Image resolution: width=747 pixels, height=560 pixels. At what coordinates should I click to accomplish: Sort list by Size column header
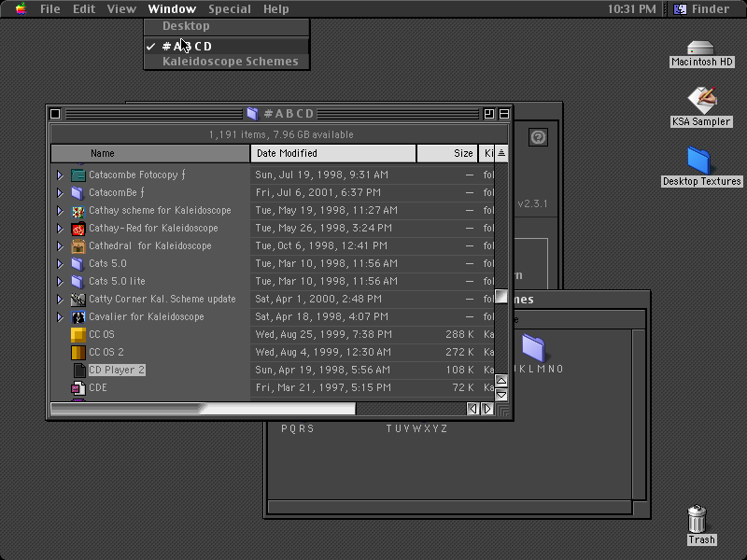pos(447,153)
